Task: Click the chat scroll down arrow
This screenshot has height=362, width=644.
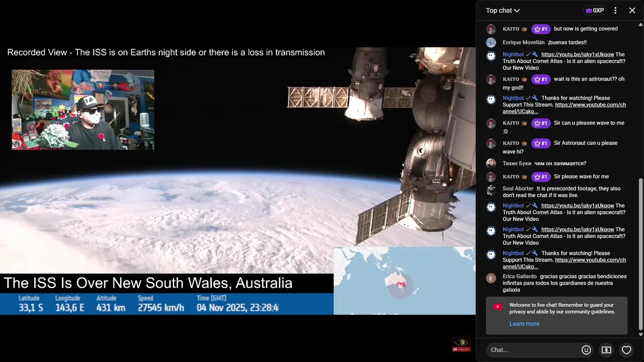Action: point(640,334)
